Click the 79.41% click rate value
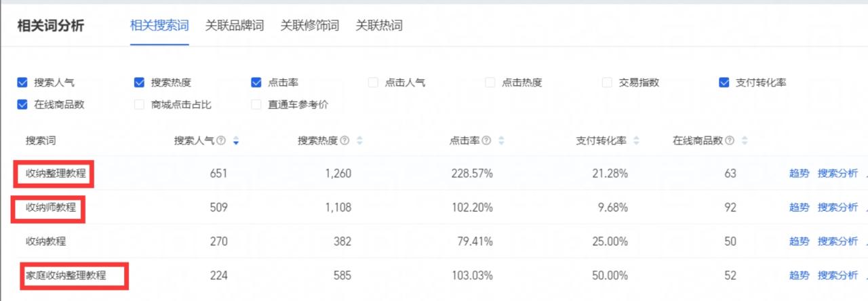The width and height of the screenshot is (868, 301). (475, 241)
